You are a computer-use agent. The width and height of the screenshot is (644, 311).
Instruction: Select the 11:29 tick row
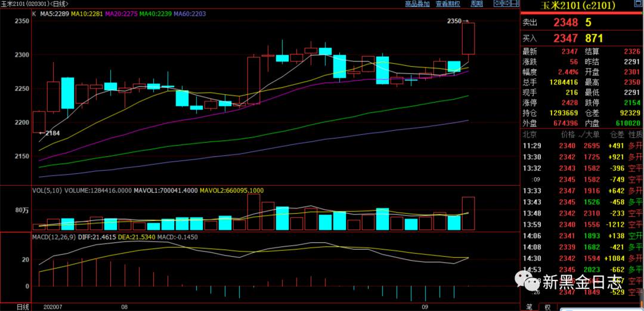[x=581, y=146]
